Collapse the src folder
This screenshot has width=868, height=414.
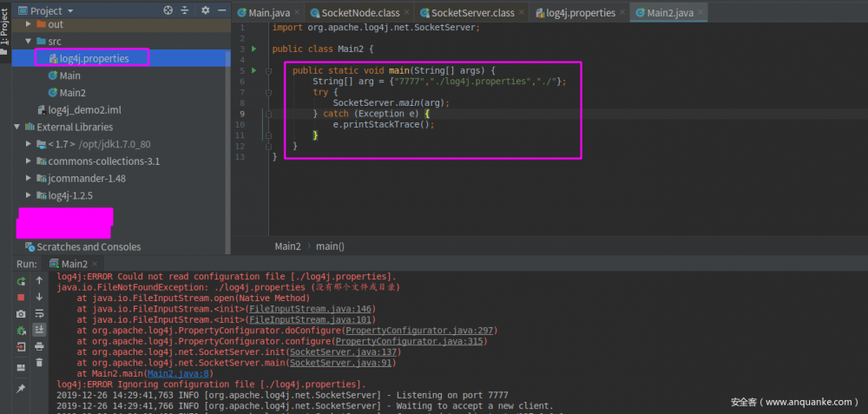click(x=30, y=41)
